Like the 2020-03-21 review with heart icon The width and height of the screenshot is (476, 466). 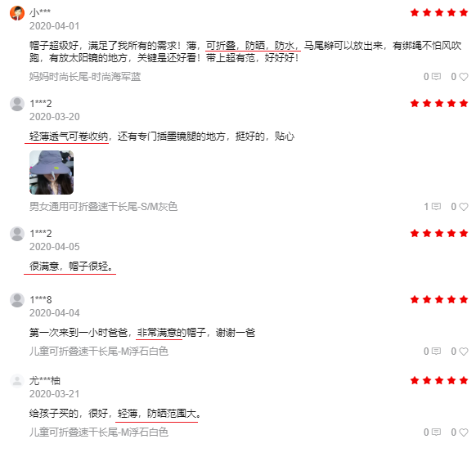click(x=464, y=432)
